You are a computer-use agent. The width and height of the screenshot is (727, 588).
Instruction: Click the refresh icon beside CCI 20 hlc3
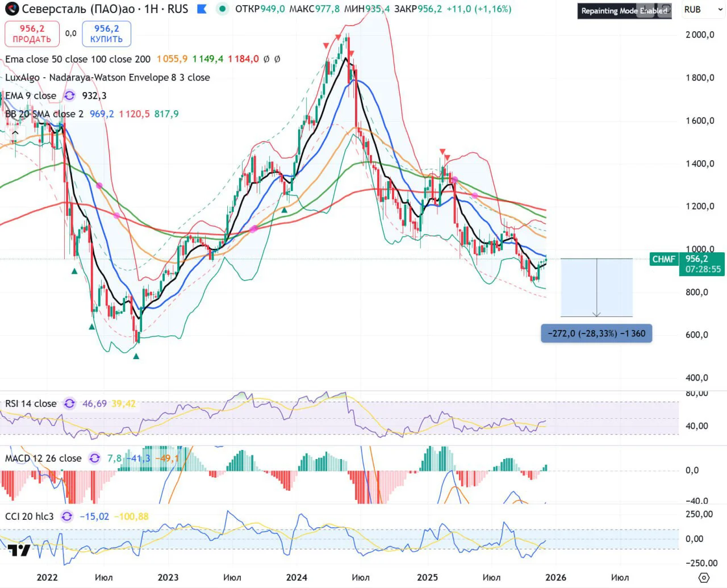66,516
